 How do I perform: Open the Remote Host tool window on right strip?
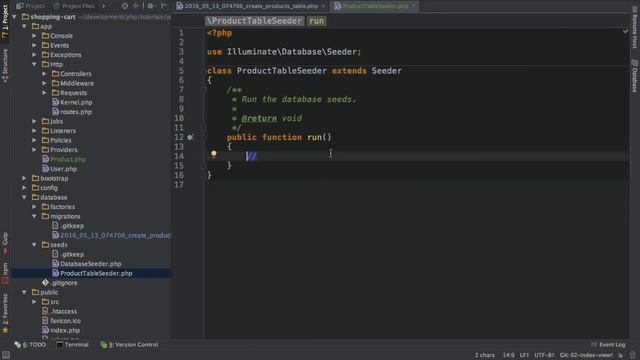click(635, 26)
